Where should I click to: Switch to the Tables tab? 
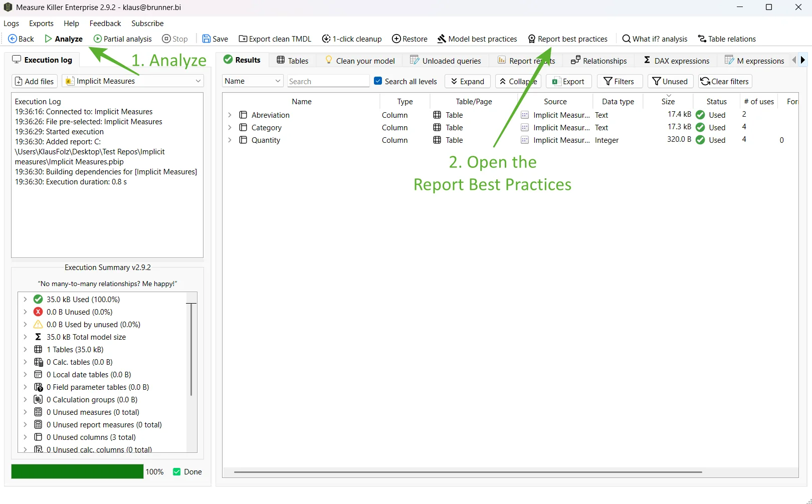(293, 61)
